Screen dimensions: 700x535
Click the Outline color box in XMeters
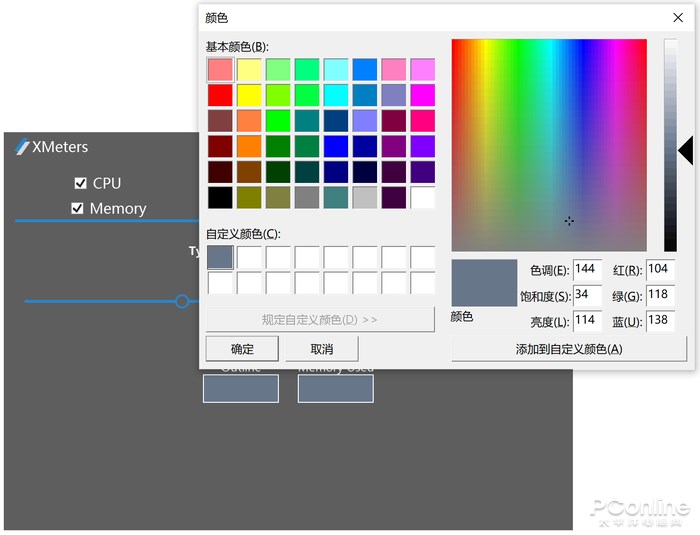point(241,389)
